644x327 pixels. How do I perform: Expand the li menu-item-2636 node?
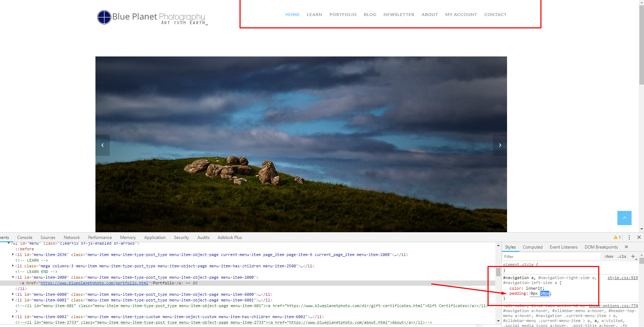(x=13, y=255)
